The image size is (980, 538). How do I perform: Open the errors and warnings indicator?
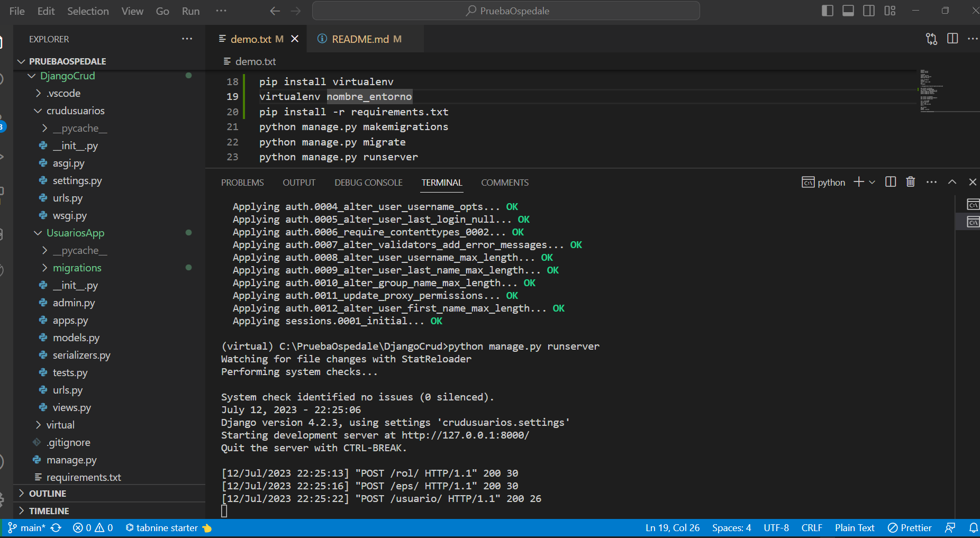tap(93, 528)
